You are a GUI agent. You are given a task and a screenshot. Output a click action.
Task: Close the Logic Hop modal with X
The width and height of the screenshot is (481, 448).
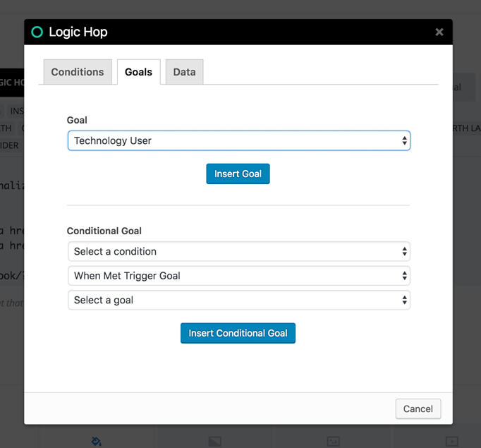pyautogui.click(x=439, y=32)
